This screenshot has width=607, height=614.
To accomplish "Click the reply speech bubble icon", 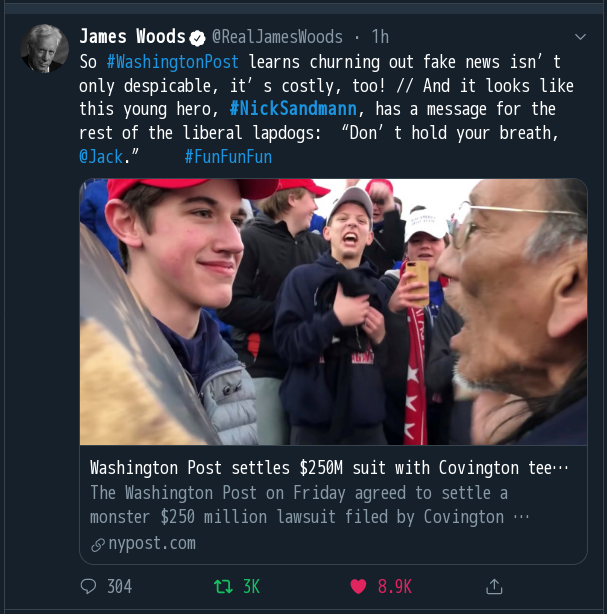I will click(89, 587).
